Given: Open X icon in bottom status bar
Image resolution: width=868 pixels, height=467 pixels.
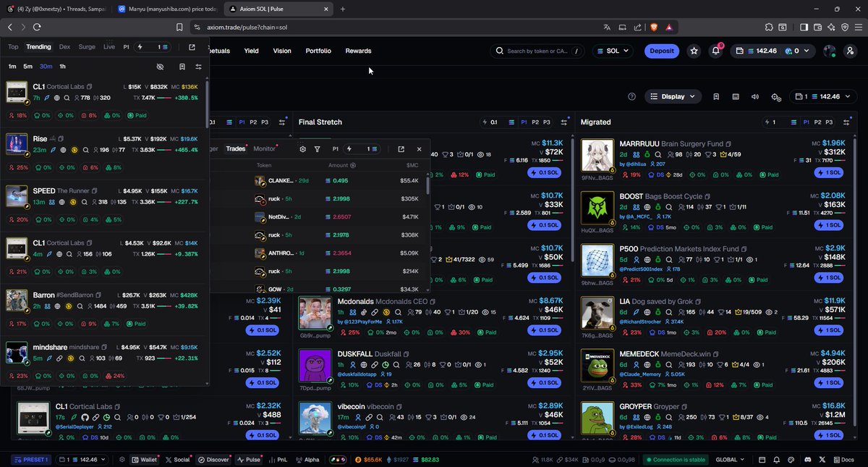Looking at the screenshot, I should (x=822, y=460).
